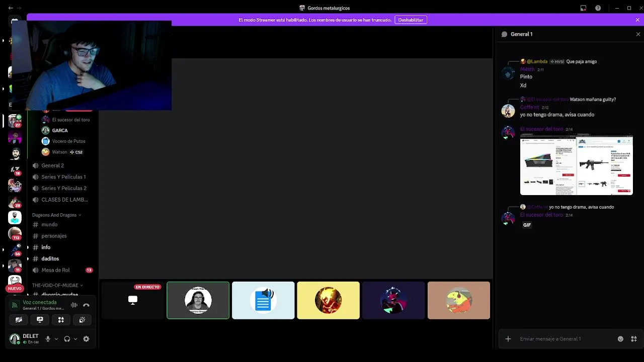Open the white robot-face server icon
Viewport: 644px width, 362px height.
pyautogui.click(x=15, y=218)
